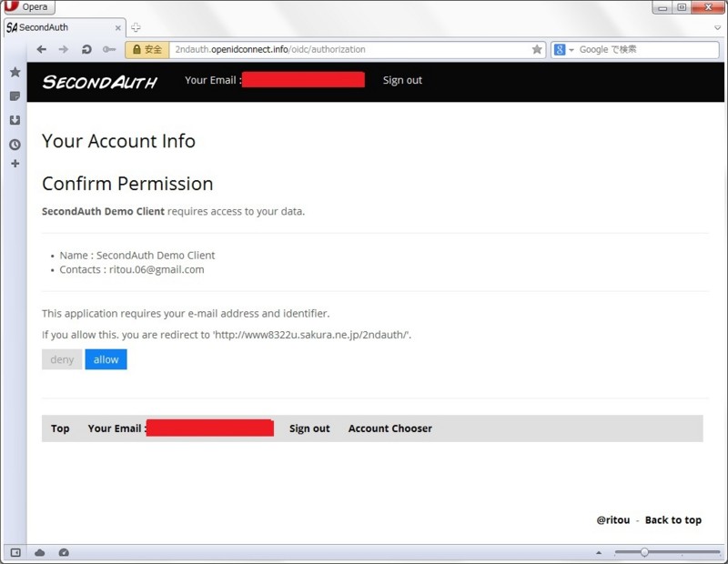Open the Notes panel in the sidebar
Screen dimensions: 728x564
click(x=15, y=96)
